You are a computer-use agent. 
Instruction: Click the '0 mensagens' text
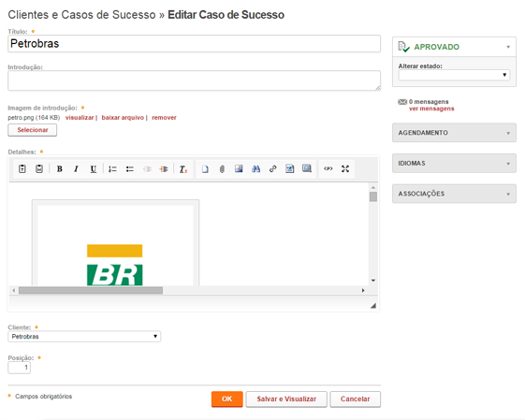tap(429, 102)
